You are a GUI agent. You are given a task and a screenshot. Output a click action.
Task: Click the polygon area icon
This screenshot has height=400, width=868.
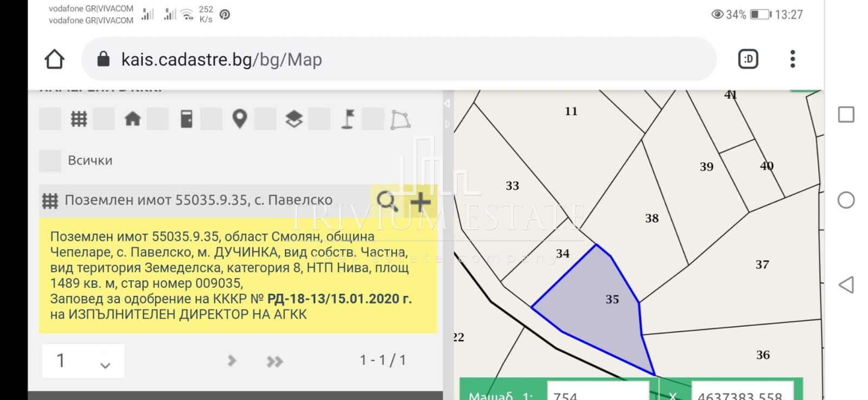(400, 120)
